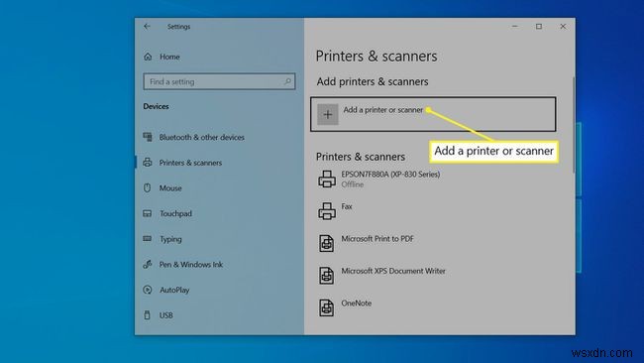Close the Settings window
The image size is (644, 363).
(563, 27)
